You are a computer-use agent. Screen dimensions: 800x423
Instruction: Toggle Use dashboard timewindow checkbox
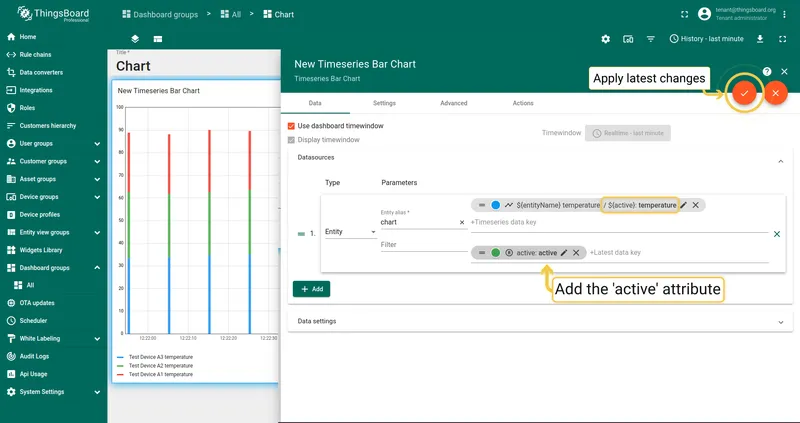pos(291,126)
